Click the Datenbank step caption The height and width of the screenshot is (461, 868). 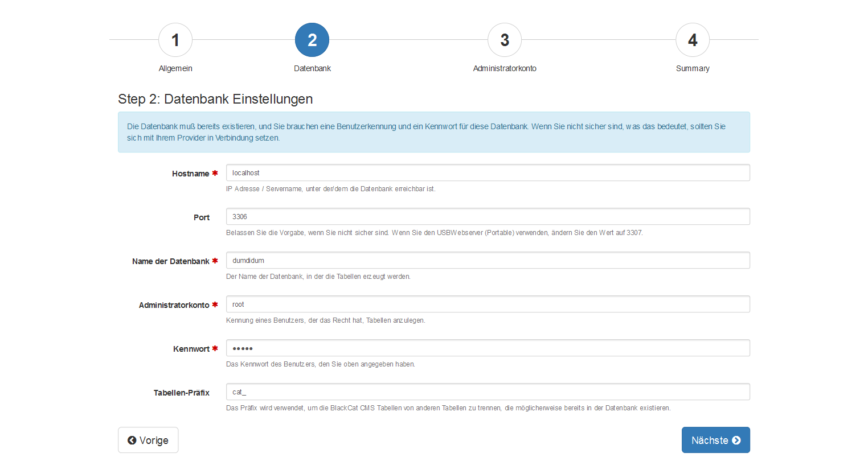[x=312, y=68]
